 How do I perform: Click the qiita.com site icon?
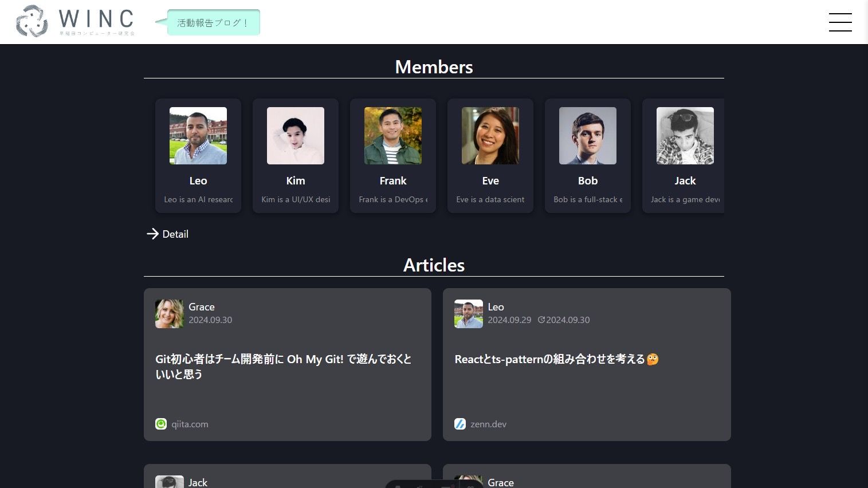coord(161,424)
